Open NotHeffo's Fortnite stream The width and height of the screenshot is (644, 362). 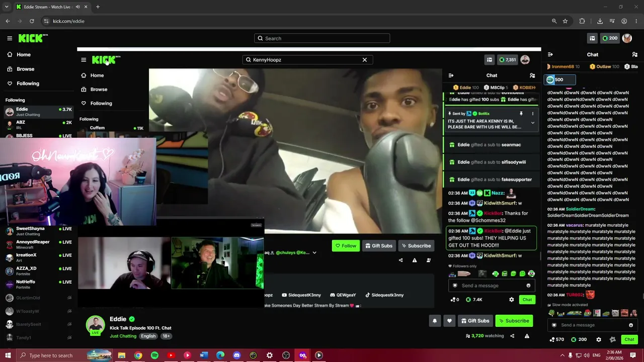(38, 284)
